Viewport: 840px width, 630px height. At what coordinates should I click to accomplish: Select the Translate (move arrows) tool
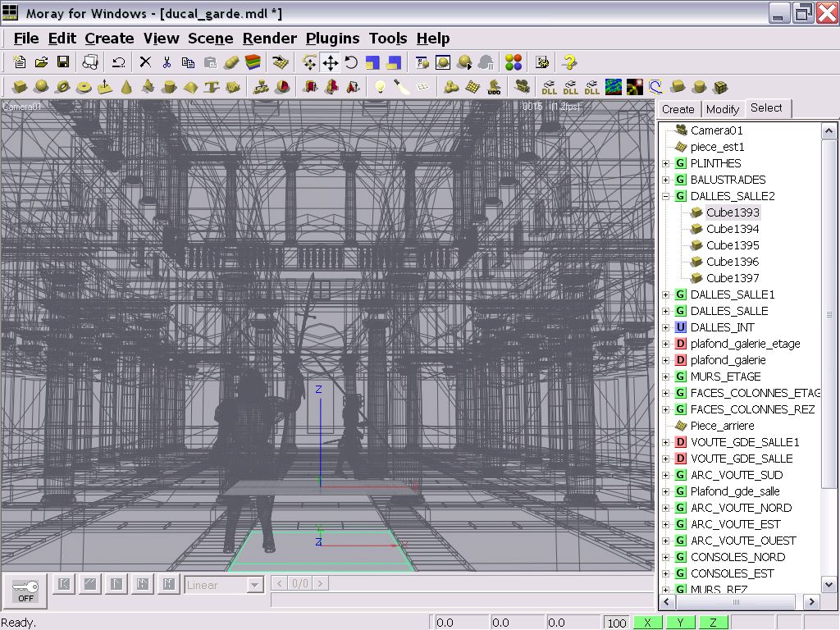click(x=330, y=62)
